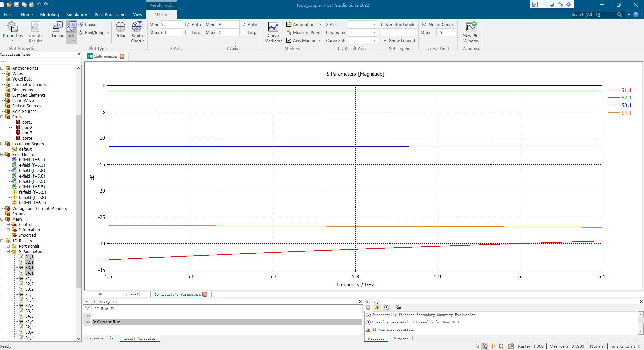Open the Parametric Label dropdown

click(399, 32)
